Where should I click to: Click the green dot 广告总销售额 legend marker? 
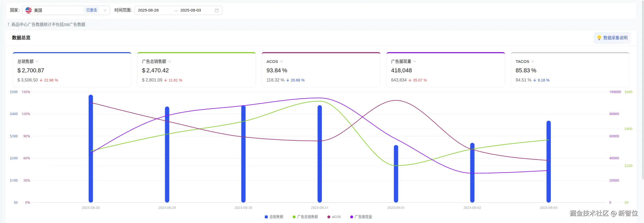(294, 217)
